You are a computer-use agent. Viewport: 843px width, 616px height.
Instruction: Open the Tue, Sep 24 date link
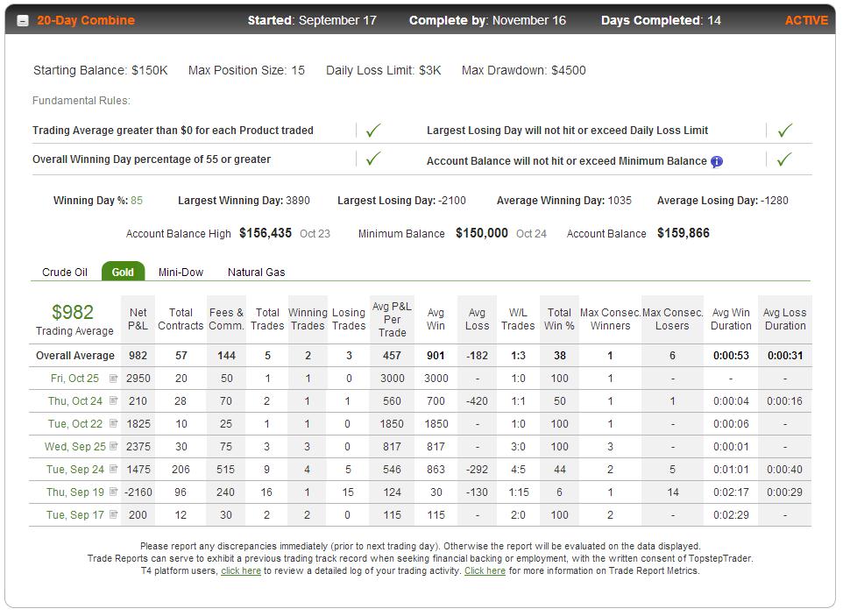pyautogui.click(x=74, y=470)
